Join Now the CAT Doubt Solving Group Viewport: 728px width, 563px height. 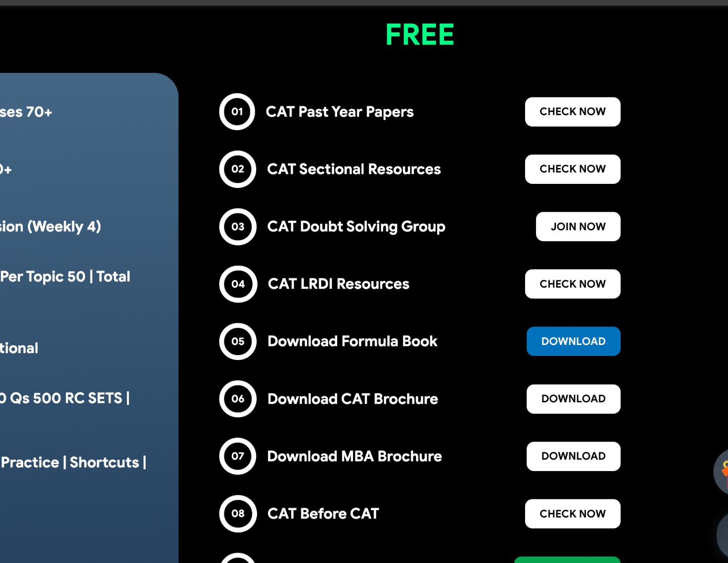point(577,226)
